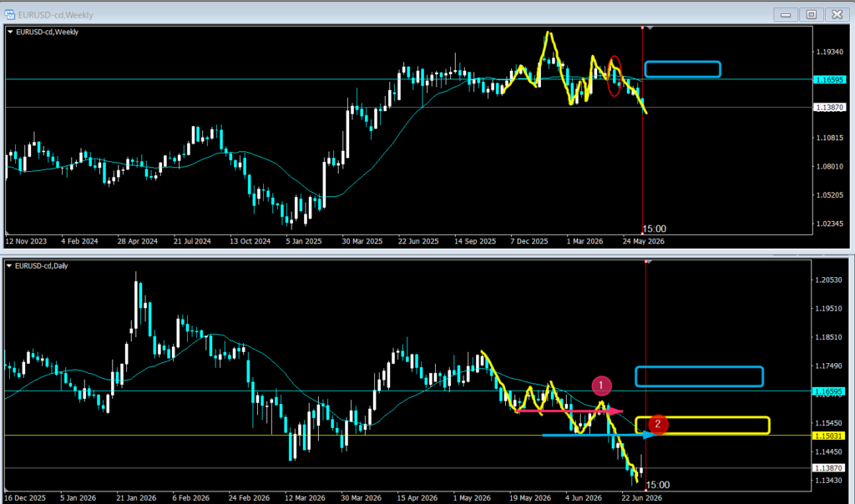Click the '30 Mar 2026' date label

[x=361, y=497]
